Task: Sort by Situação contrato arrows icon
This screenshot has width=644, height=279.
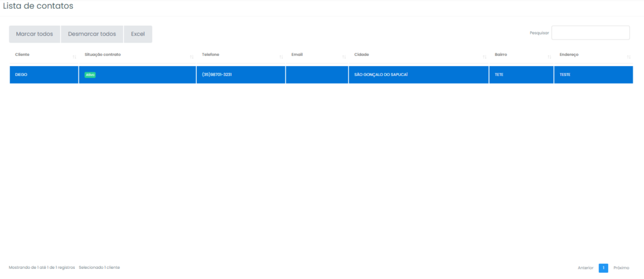Action: [192, 57]
